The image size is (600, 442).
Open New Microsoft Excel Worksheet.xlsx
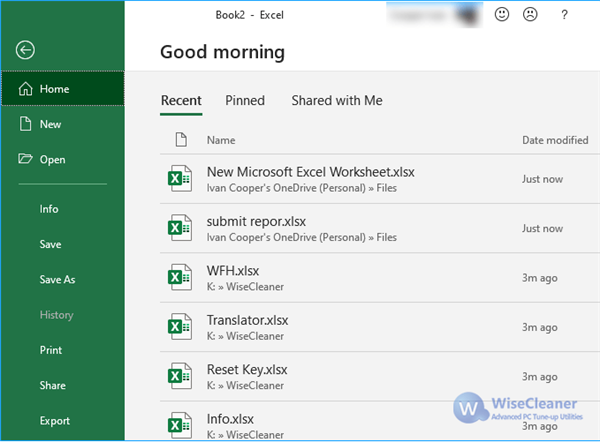pyautogui.click(x=310, y=172)
